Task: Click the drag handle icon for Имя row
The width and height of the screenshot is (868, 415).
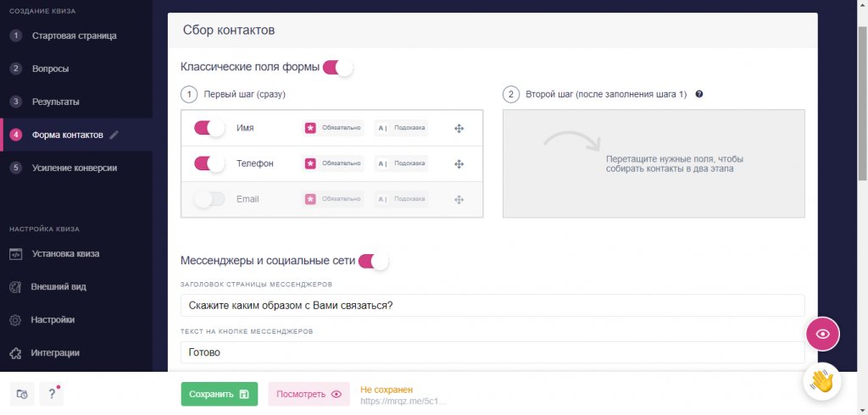Action: tap(459, 129)
